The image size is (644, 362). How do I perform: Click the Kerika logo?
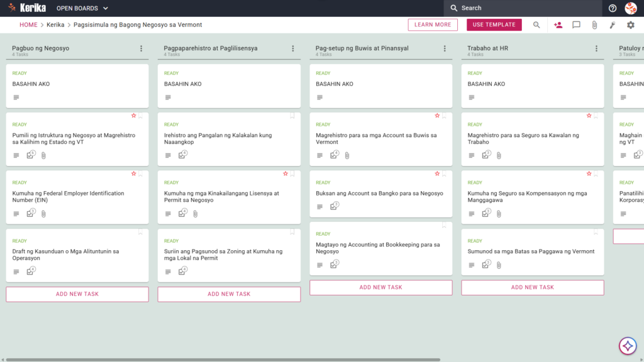click(27, 8)
